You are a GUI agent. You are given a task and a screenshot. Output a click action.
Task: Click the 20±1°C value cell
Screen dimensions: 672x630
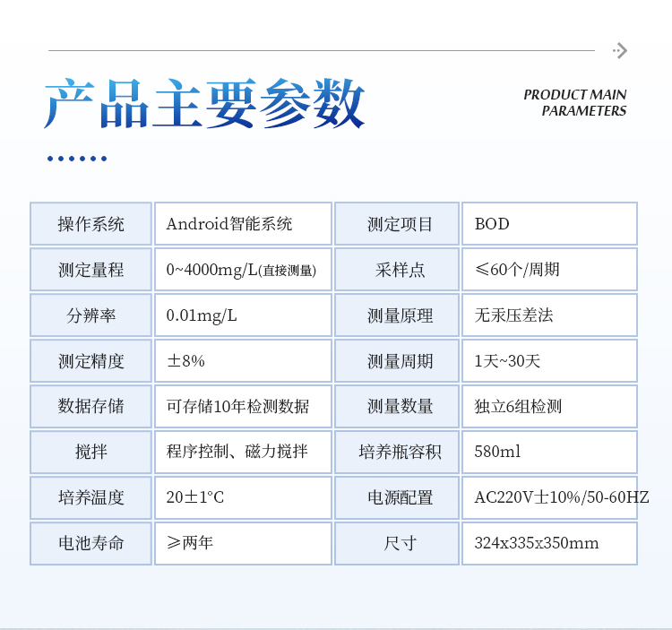243,497
